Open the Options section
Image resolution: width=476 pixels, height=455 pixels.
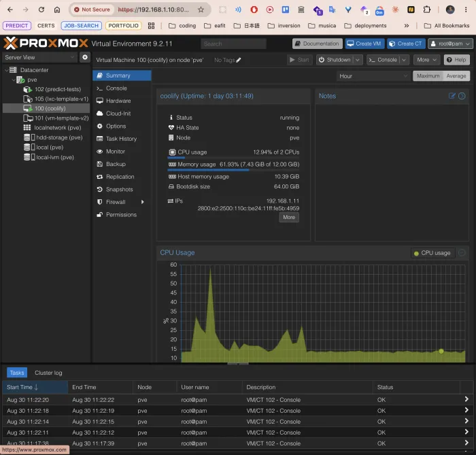tap(122, 126)
